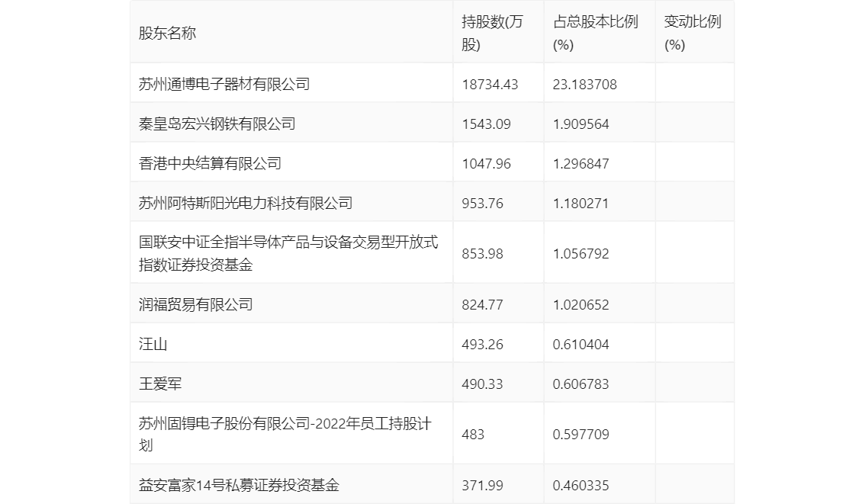Select the share count 1047.96

(486, 164)
